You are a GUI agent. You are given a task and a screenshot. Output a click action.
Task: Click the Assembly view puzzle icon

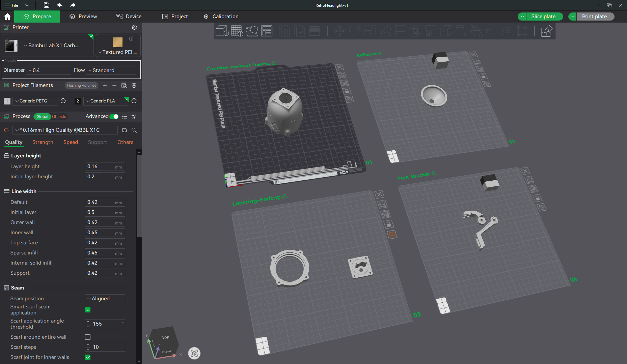546,31
